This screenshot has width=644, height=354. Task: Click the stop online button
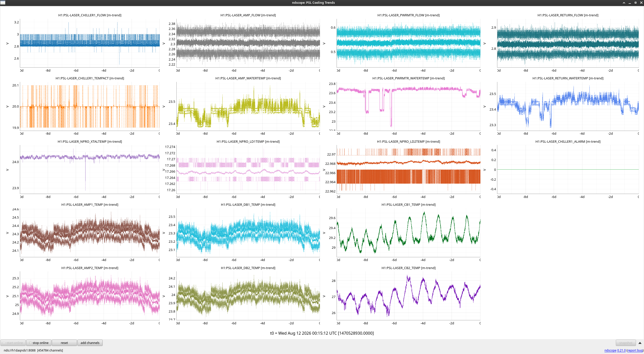(x=39, y=343)
